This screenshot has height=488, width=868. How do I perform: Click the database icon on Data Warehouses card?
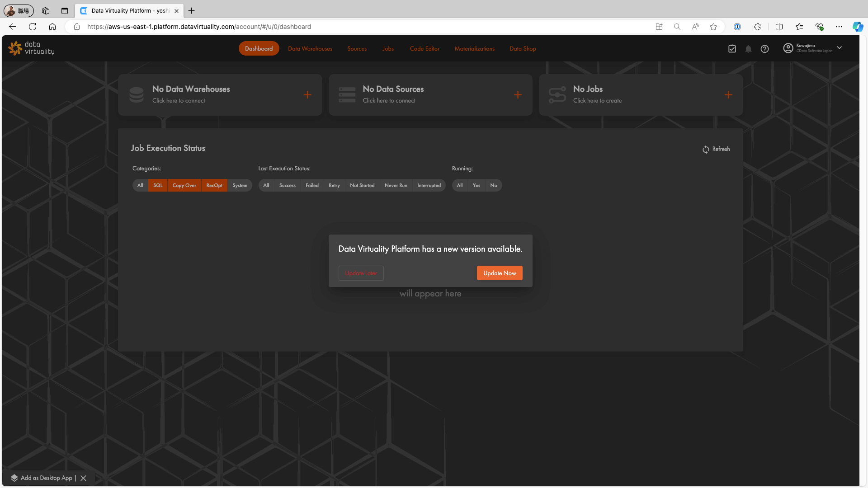click(137, 95)
